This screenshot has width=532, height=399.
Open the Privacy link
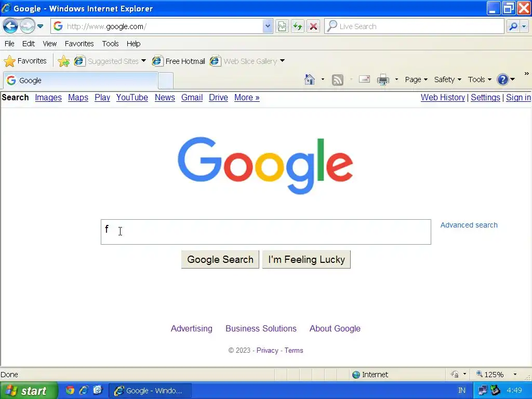pyautogui.click(x=268, y=351)
